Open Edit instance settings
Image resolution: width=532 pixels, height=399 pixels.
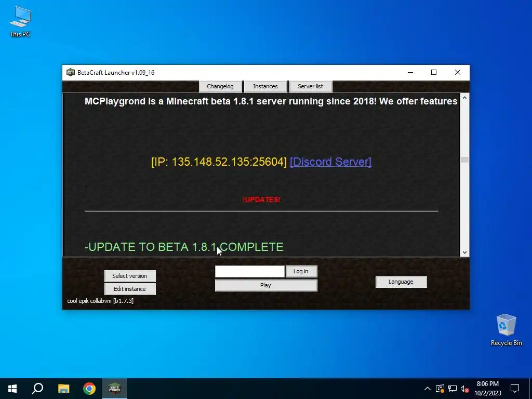(130, 289)
